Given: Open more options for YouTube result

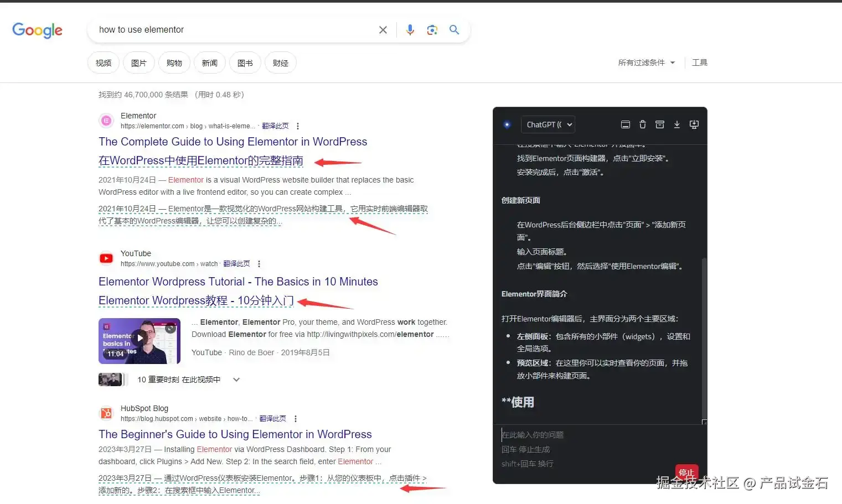Looking at the screenshot, I should (x=259, y=264).
